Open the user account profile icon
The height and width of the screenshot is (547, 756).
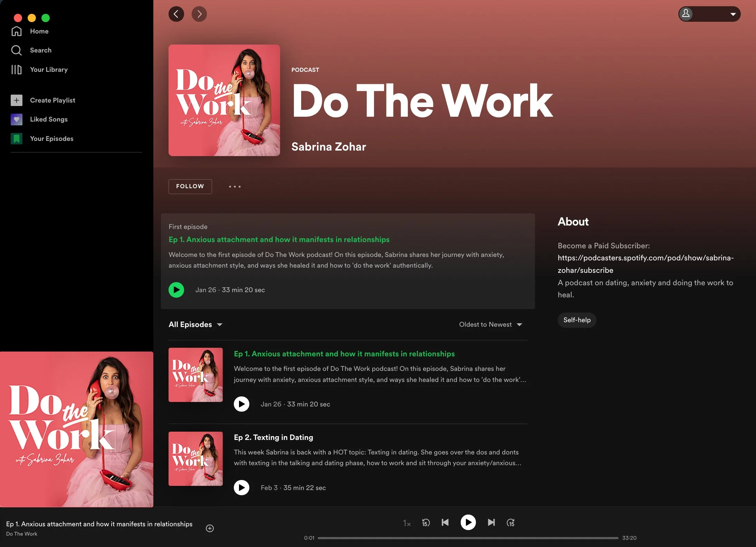[x=686, y=14]
